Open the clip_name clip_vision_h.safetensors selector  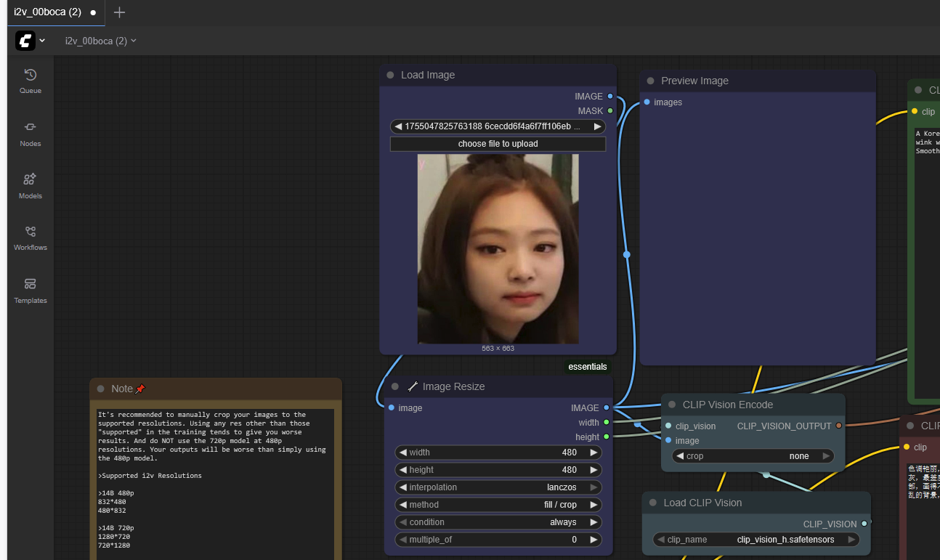tap(755, 540)
